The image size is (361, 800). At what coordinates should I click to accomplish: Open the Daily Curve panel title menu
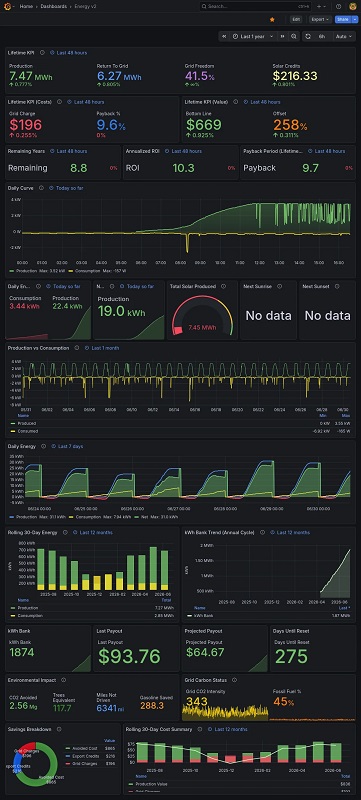coord(21,188)
